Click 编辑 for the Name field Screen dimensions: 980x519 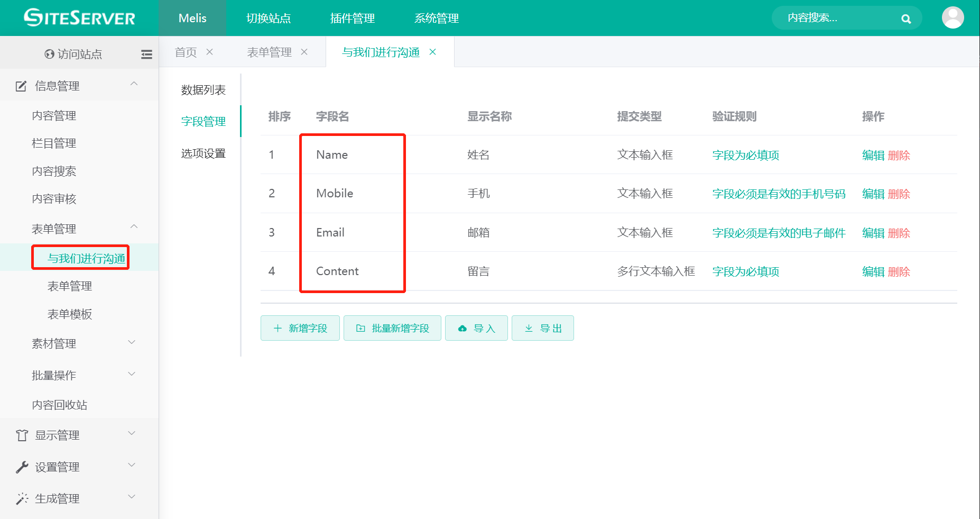click(x=873, y=156)
